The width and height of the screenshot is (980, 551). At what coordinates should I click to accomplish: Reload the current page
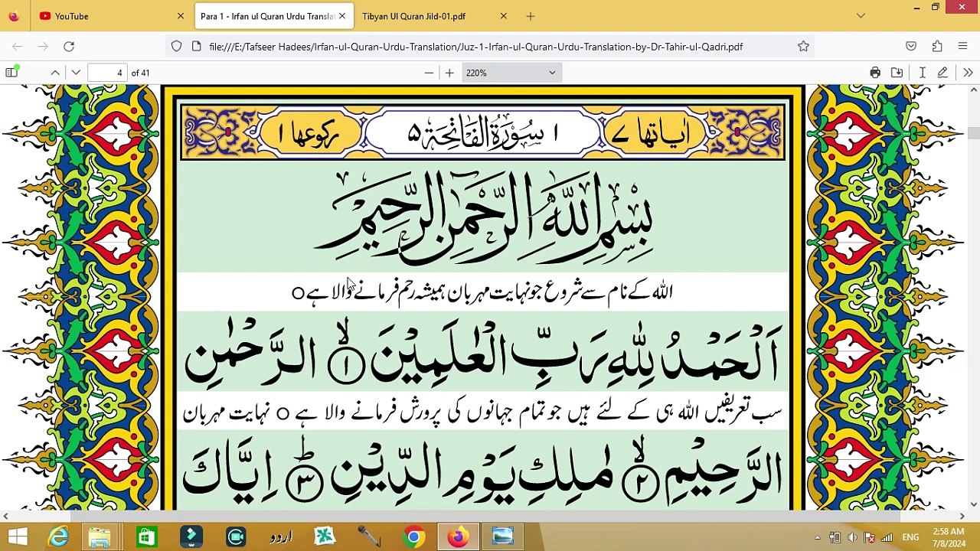click(x=69, y=47)
